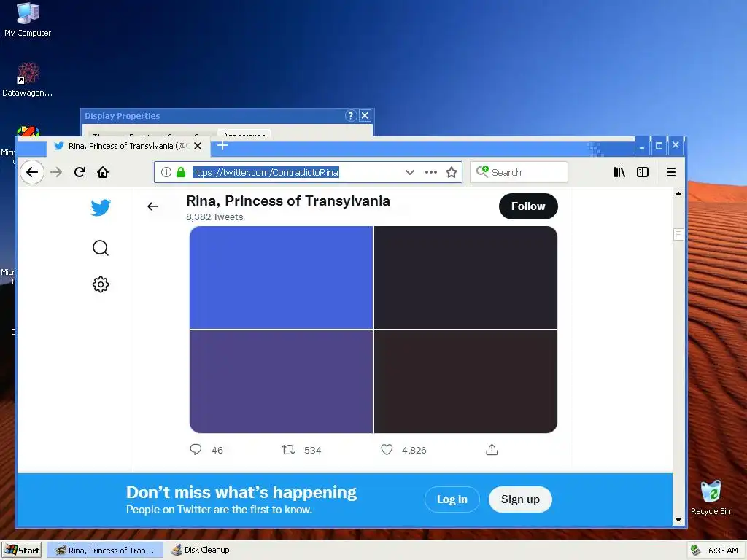Click the page scrollbar down arrow
Viewport: 747px width, 560px height.
click(x=678, y=520)
